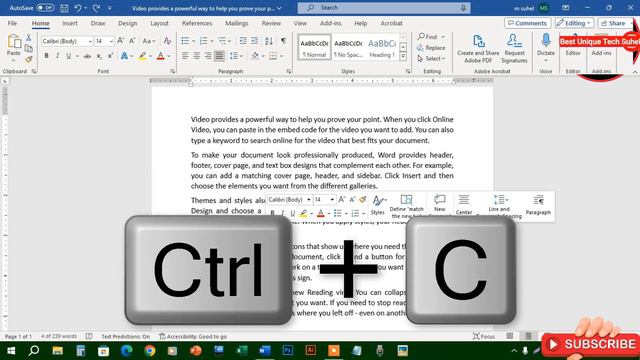This screenshot has width=640, height=360.
Task: Open the ribbon font size dropdown
Action: [x=111, y=41]
